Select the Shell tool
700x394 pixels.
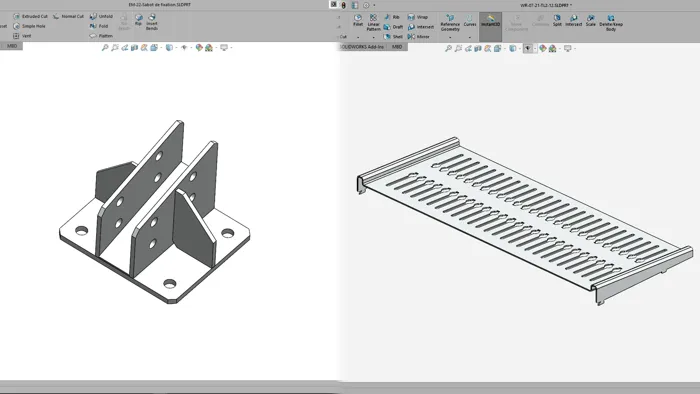point(393,37)
